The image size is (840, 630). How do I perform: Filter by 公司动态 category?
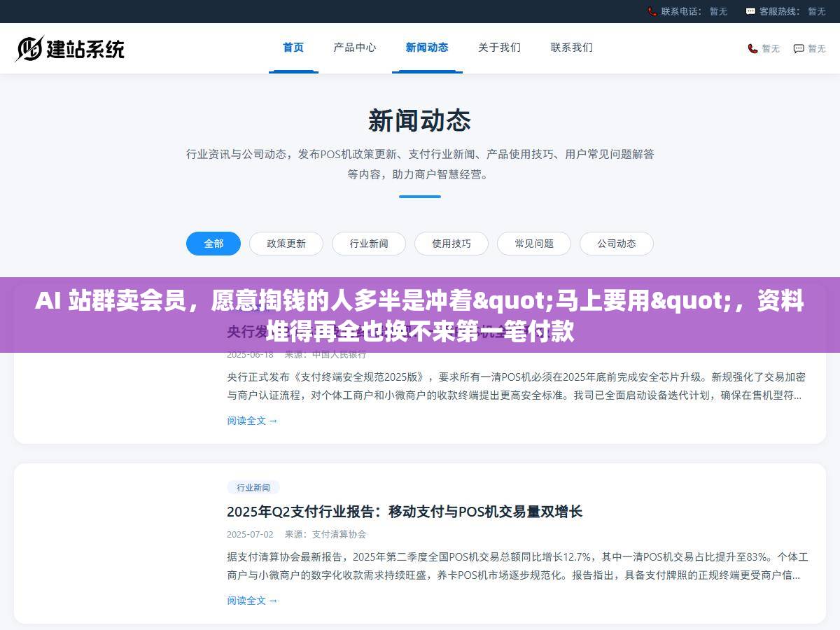(617, 244)
